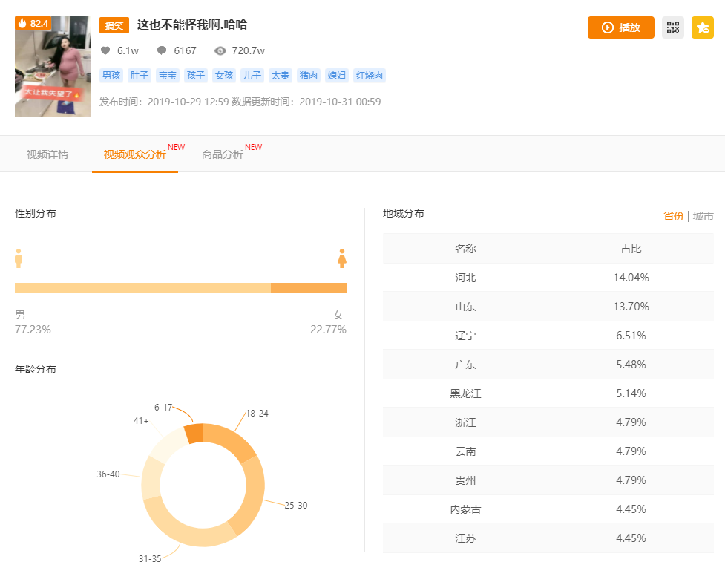Open the QR code icon
The width and height of the screenshot is (725, 588).
673,27
